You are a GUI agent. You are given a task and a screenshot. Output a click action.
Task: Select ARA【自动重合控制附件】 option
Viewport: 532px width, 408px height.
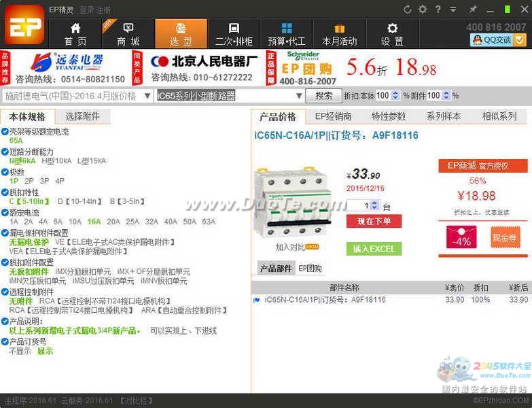pyautogui.click(x=184, y=310)
